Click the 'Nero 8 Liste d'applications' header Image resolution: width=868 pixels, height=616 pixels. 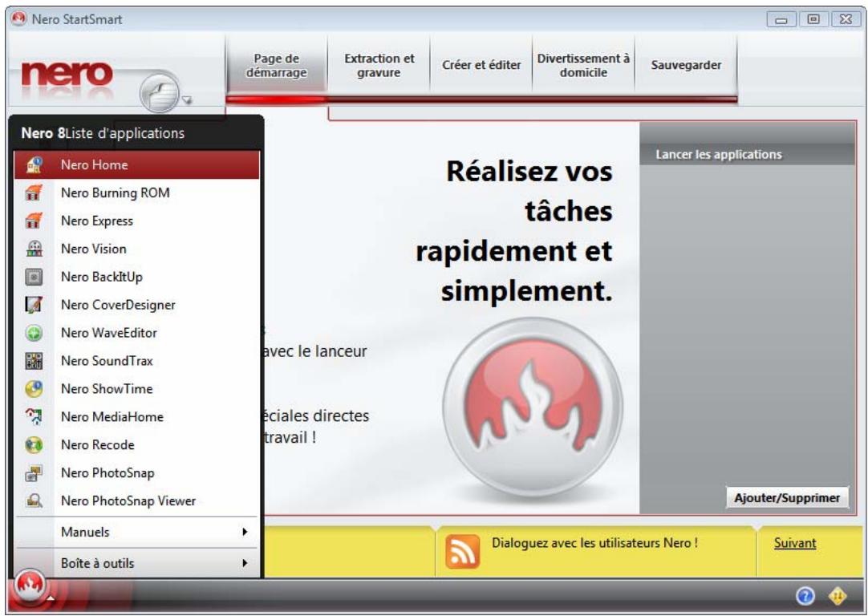pyautogui.click(x=103, y=133)
